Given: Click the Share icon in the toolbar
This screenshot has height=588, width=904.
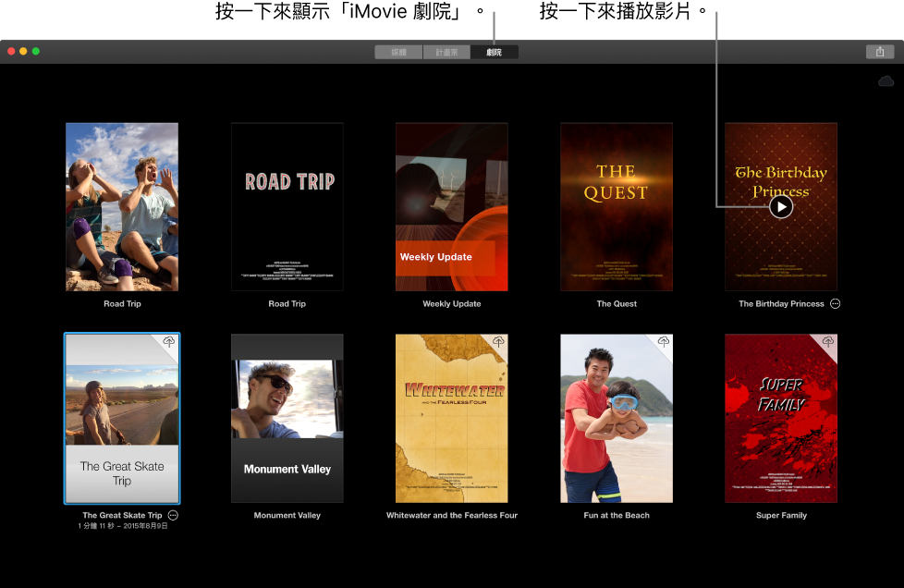Looking at the screenshot, I should point(880,52).
